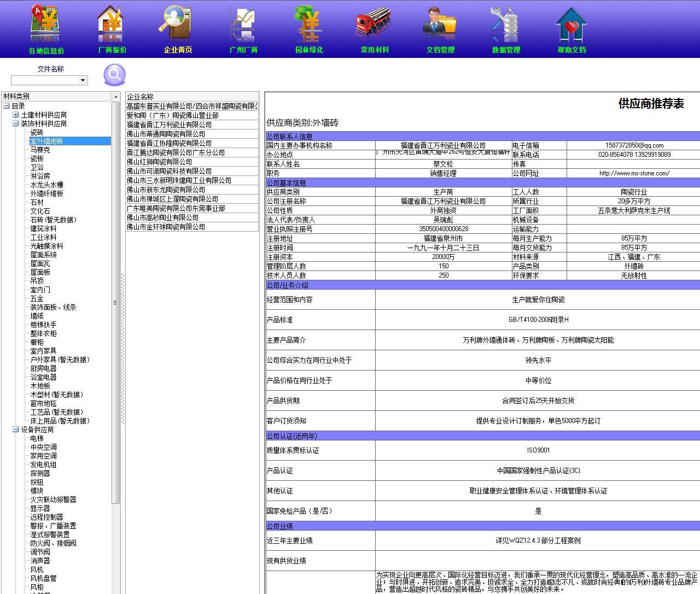Open the www.ms-stone.com website link
Image resolution: width=700 pixels, height=594 pixels.
[634, 173]
